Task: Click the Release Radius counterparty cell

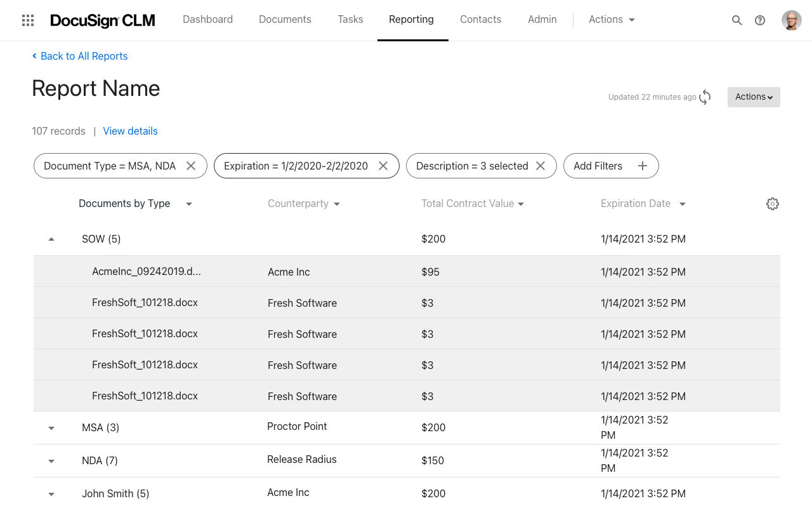Action: tap(302, 459)
